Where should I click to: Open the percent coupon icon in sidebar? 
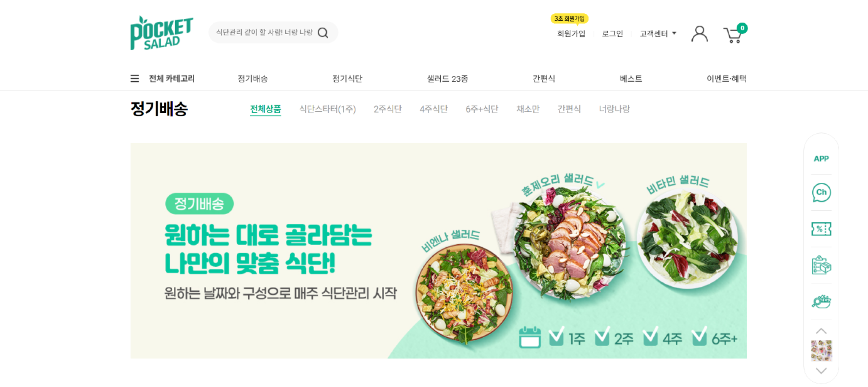(x=821, y=229)
